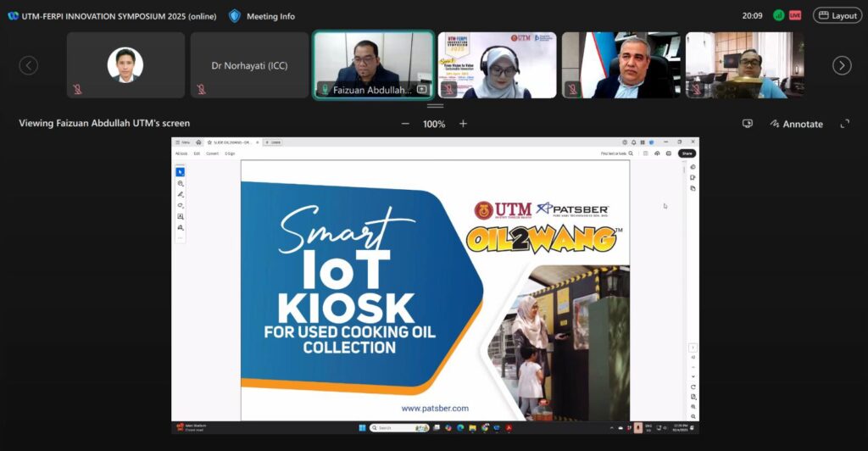Go to next page with the down chevron
The height and width of the screenshot is (451, 868).
point(693,376)
